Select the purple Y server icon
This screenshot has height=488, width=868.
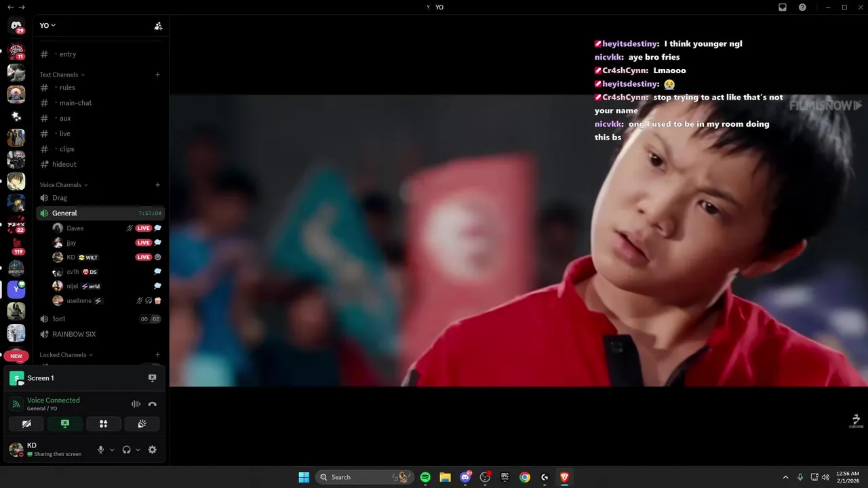tap(16, 289)
